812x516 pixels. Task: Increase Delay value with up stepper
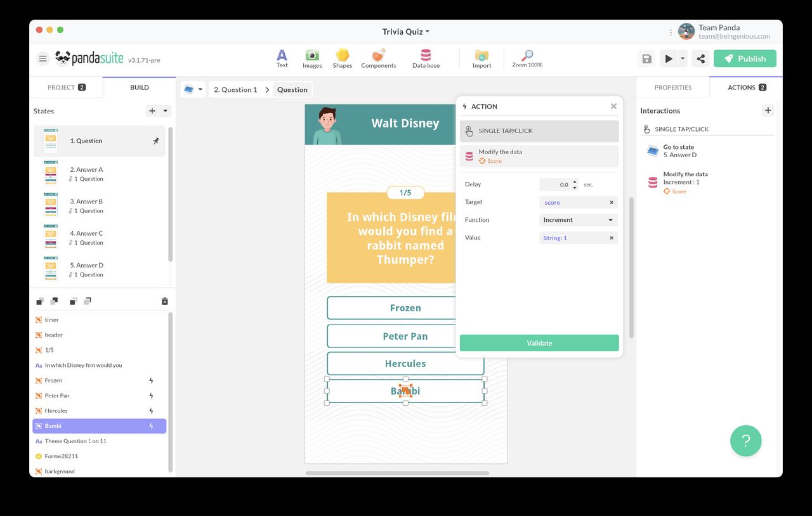(x=575, y=181)
